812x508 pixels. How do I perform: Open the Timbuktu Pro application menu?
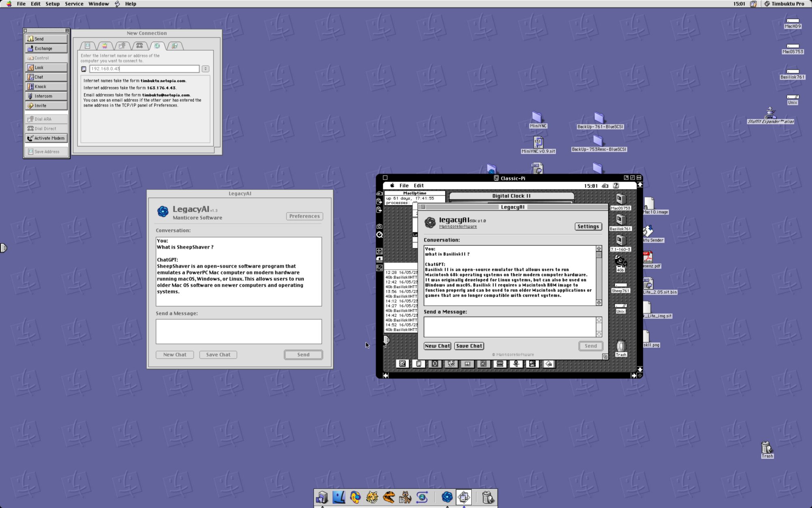pos(784,4)
